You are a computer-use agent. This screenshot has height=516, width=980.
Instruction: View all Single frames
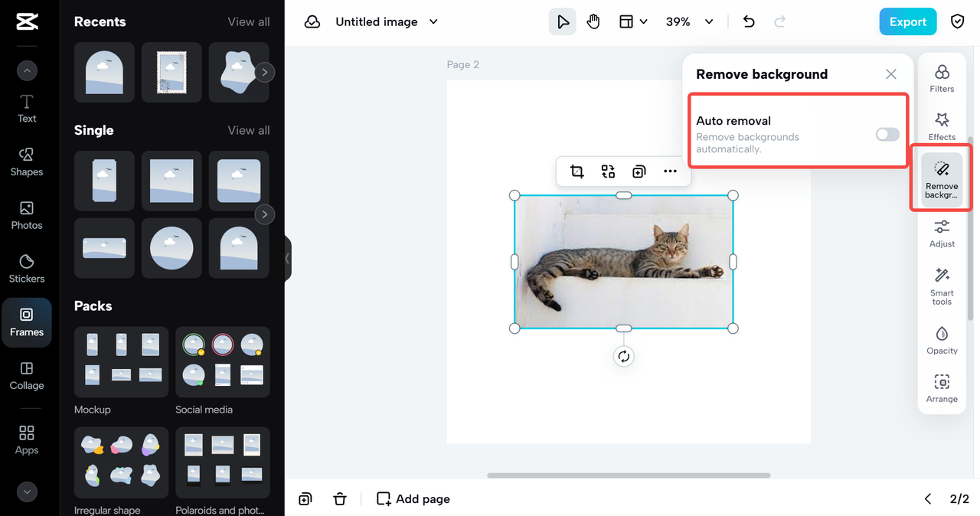[x=249, y=130]
